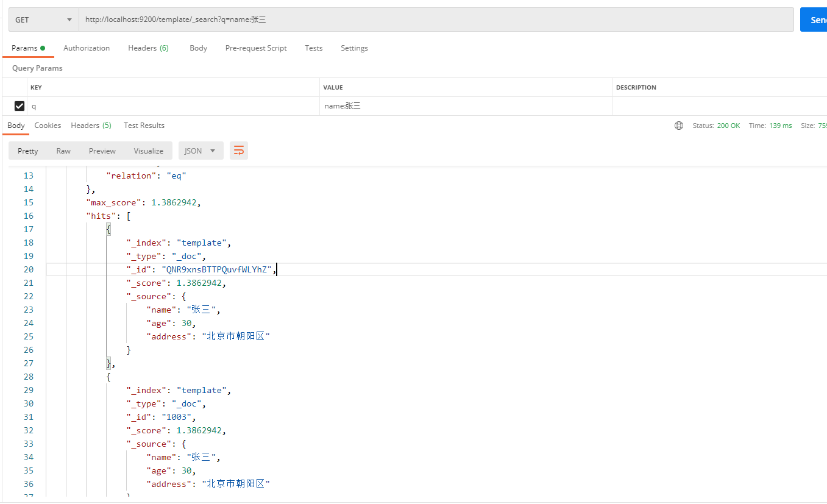Click the VALUE column header
The height and width of the screenshot is (504, 827).
333,88
